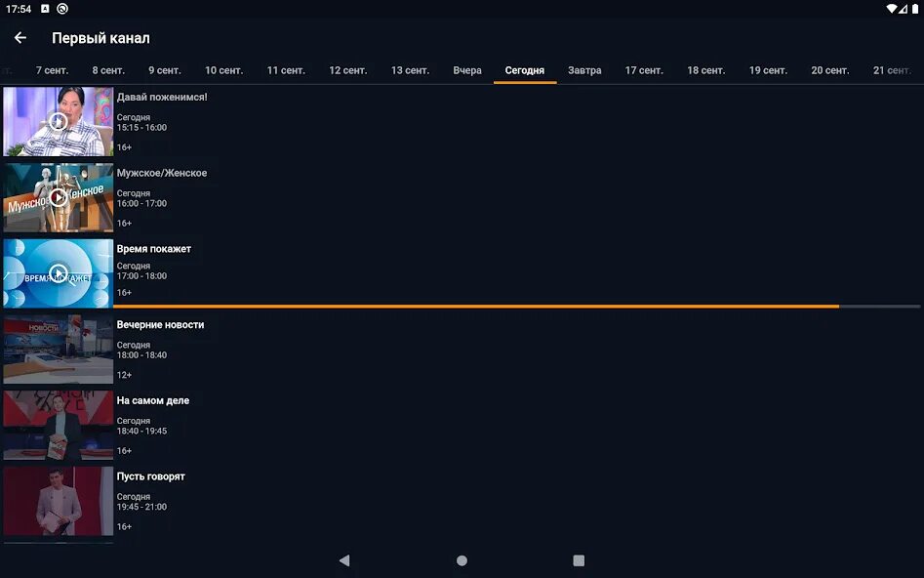Tap Android back navigation triangle

[x=344, y=560]
